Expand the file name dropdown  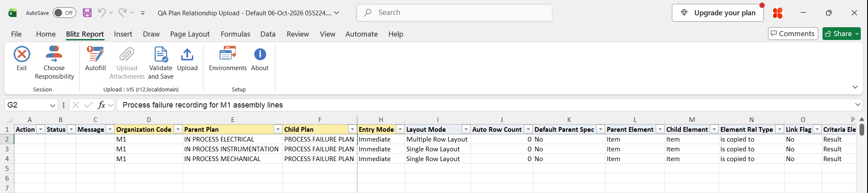(337, 13)
